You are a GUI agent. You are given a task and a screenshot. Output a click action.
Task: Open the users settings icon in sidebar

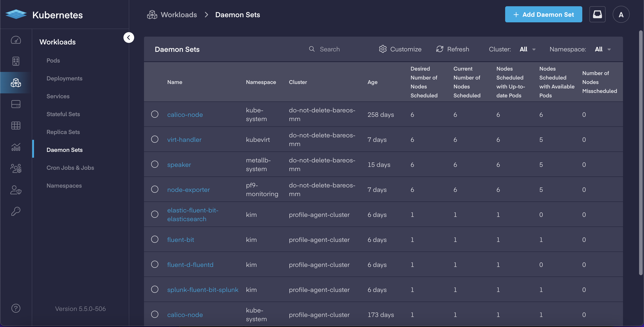tap(16, 168)
